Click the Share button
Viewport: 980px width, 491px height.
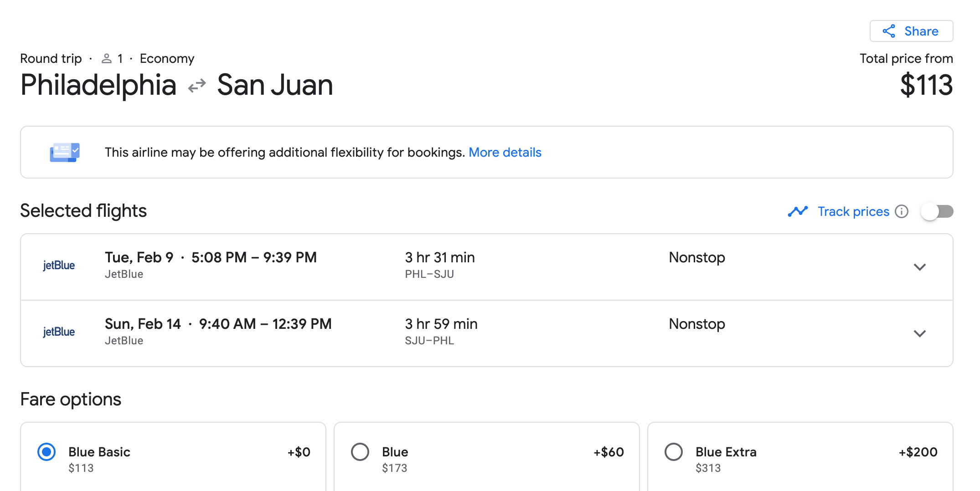tap(911, 31)
